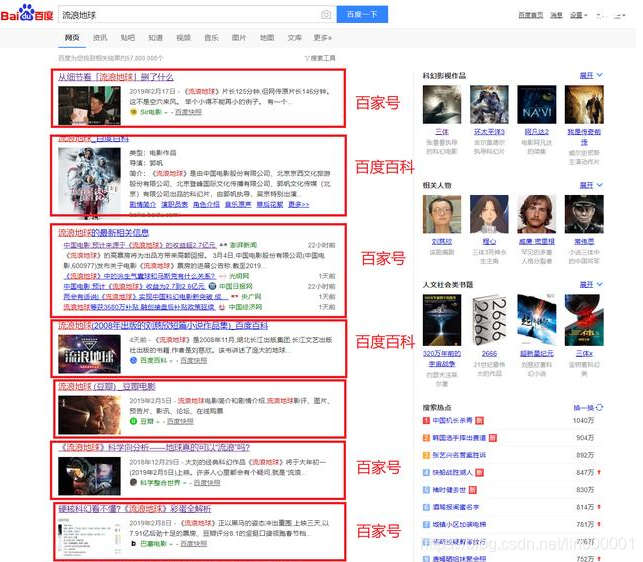Open hot search 城镇小区加装电梯
This screenshot has height=562, width=643.
coord(459,524)
